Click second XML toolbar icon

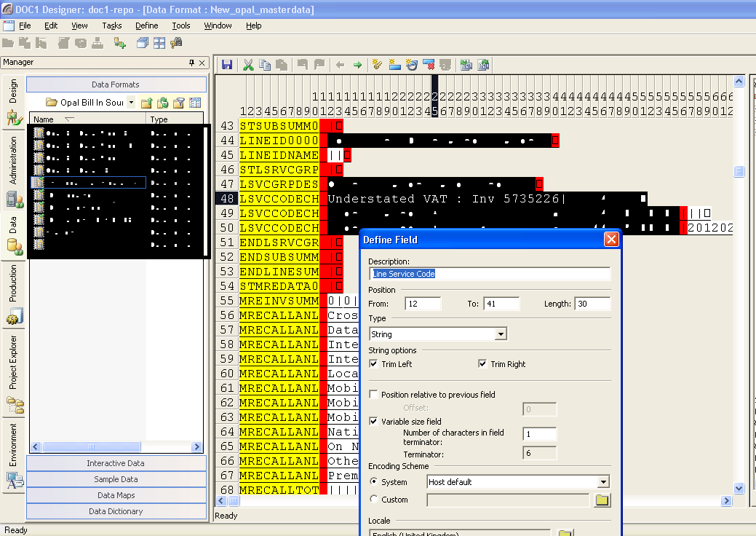pyautogui.click(x=484, y=65)
